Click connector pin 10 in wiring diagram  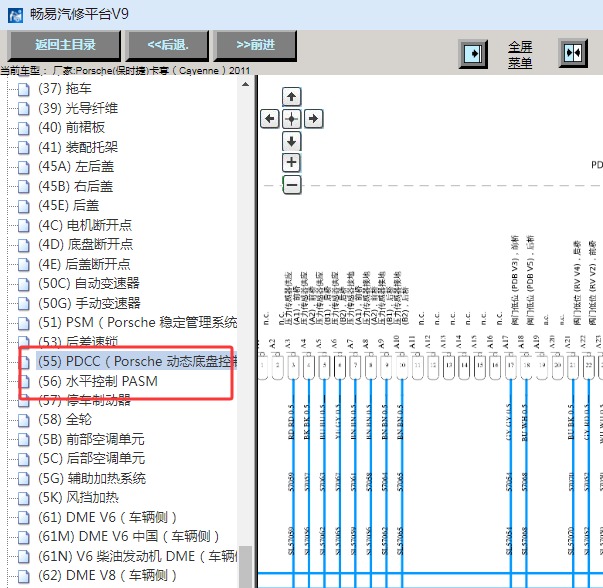point(402,365)
